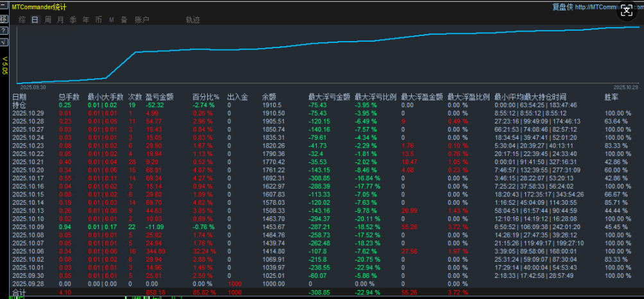The height and width of the screenshot is (299, 644).
Task: Open the 账户 account tab
Action: click(142, 20)
